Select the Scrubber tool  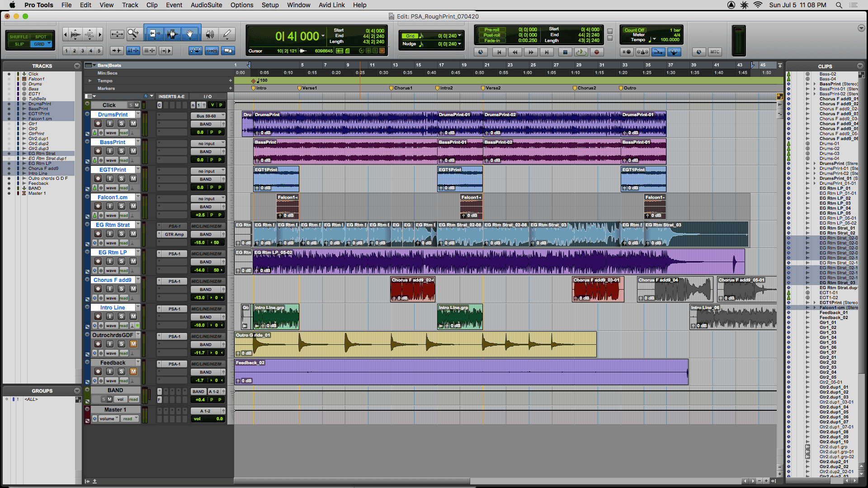pos(210,34)
